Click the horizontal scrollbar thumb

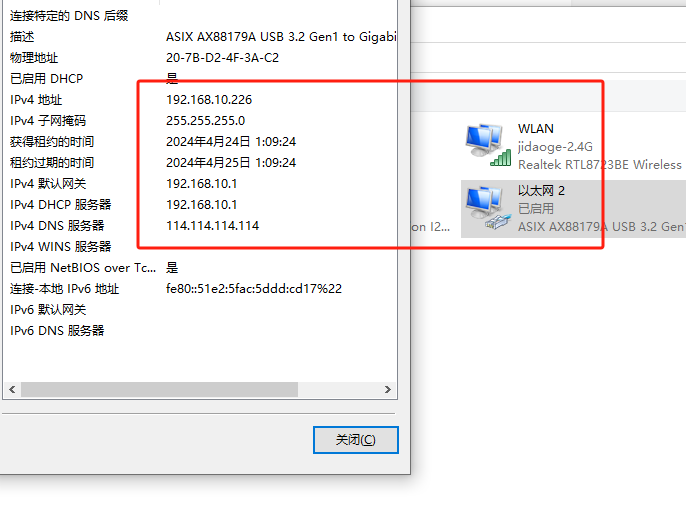point(160,389)
